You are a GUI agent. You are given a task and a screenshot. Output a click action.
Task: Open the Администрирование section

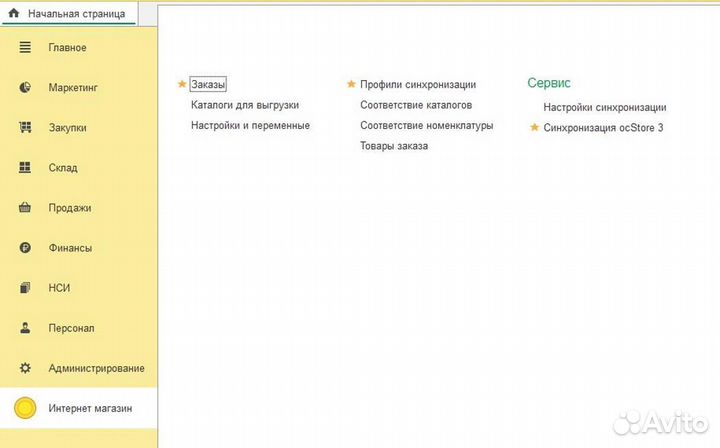(96, 368)
